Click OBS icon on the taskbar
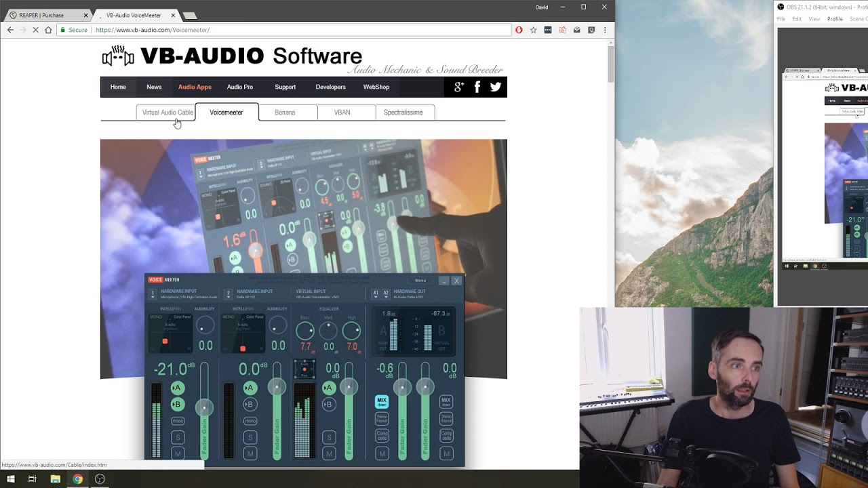Screen dimensions: 868x488 coord(100,479)
